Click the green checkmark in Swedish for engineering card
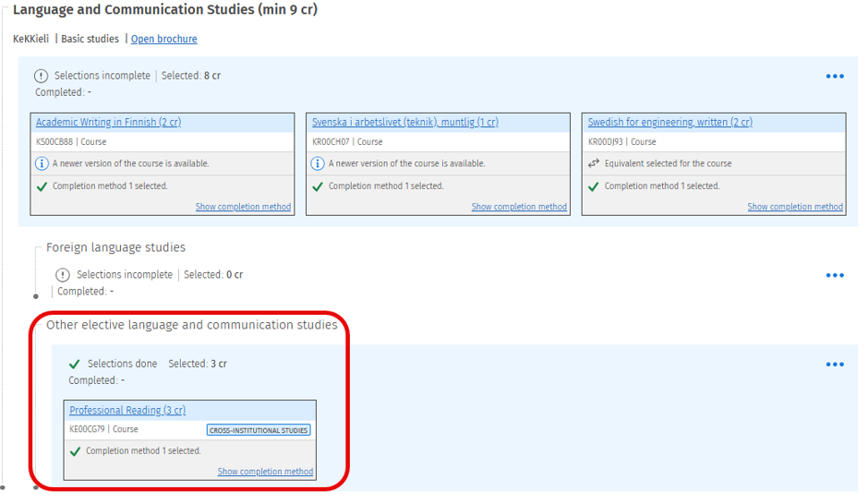The height and width of the screenshot is (503, 868). tap(594, 186)
